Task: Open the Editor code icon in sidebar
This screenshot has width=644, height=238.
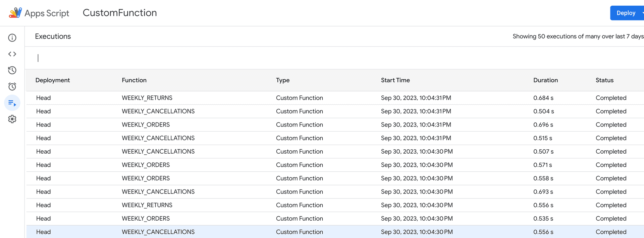Action: (x=12, y=54)
